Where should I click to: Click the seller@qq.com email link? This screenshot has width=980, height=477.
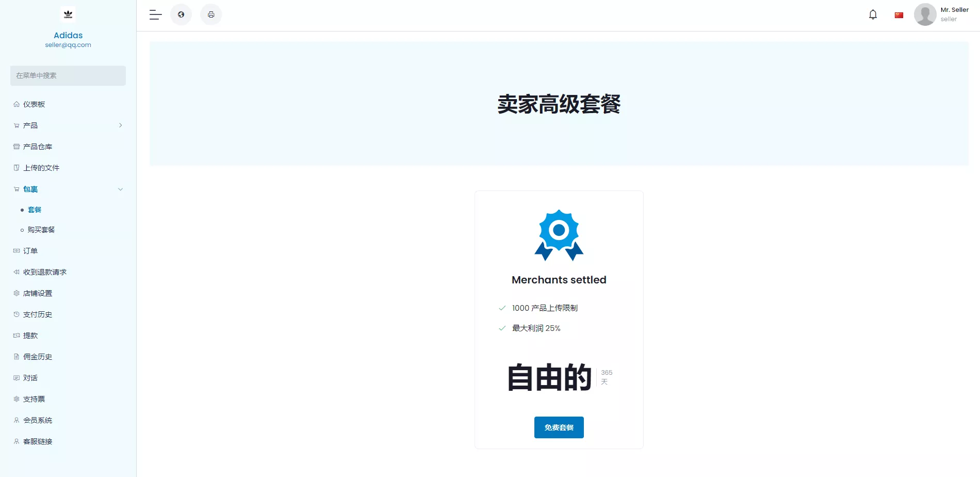coord(68,45)
